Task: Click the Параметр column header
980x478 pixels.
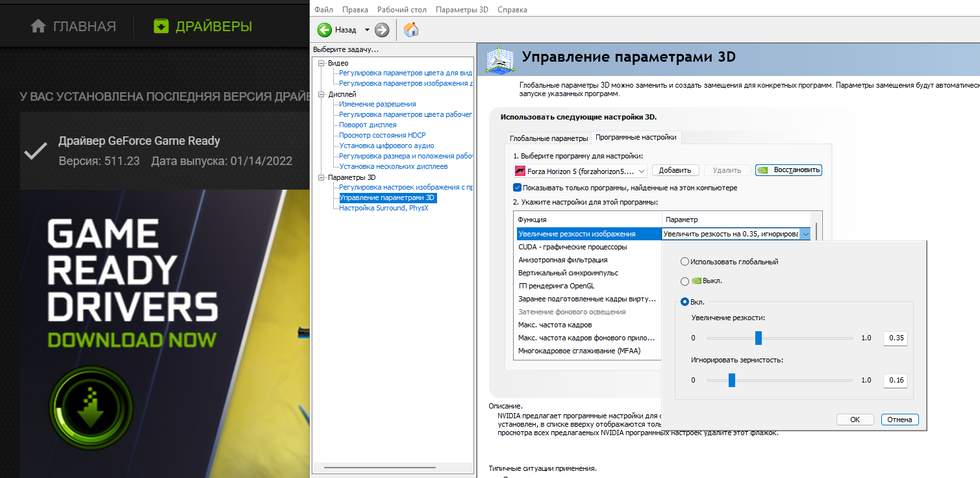Action: [x=738, y=220]
